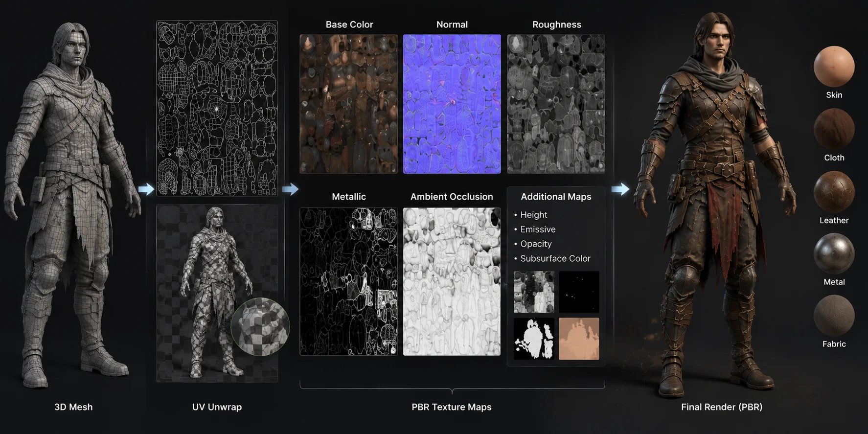Click the "Skin" material label
The width and height of the screenshot is (868, 434).
834,95
